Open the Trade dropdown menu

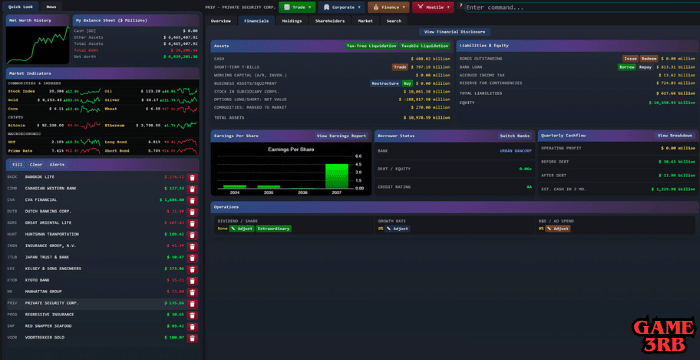[297, 7]
